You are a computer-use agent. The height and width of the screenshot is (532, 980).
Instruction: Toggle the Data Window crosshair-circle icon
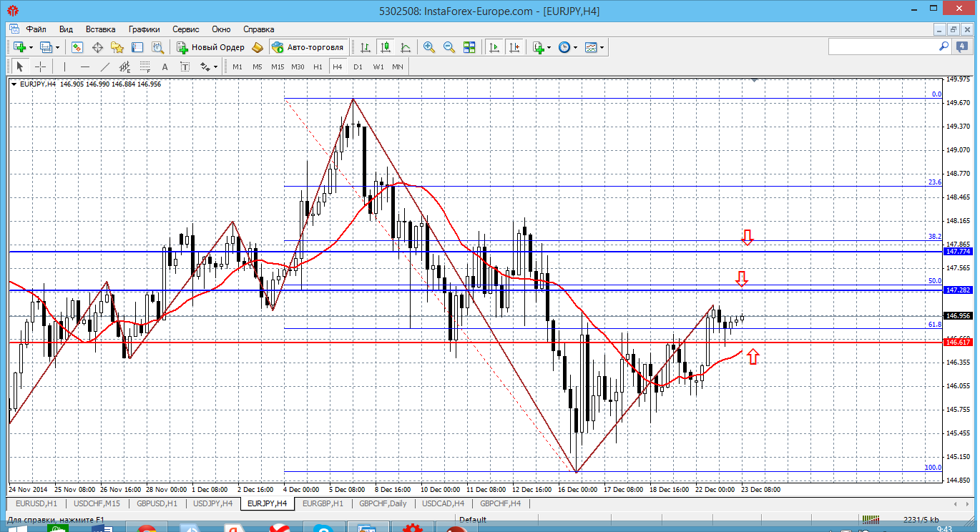pyautogui.click(x=97, y=47)
